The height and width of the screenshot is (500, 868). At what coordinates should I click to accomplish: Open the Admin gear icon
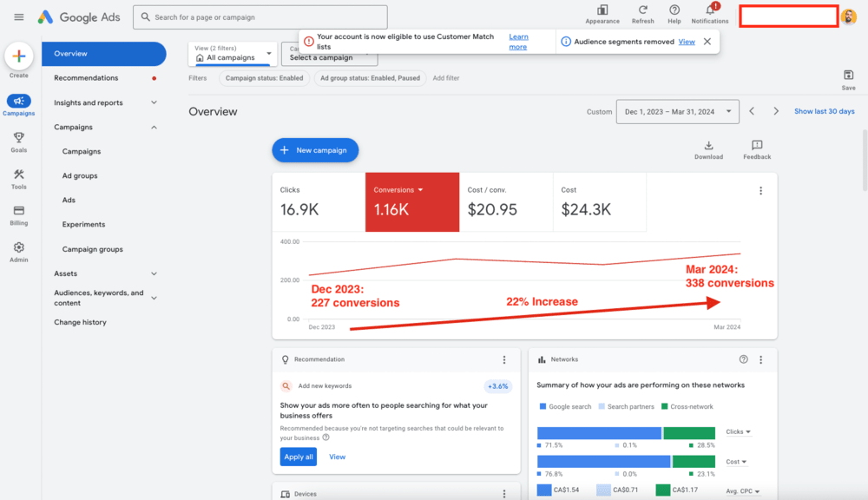click(19, 248)
